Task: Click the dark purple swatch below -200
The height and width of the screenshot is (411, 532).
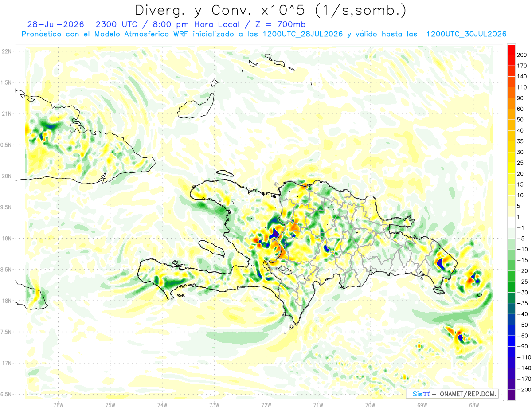Action: [x=512, y=395]
